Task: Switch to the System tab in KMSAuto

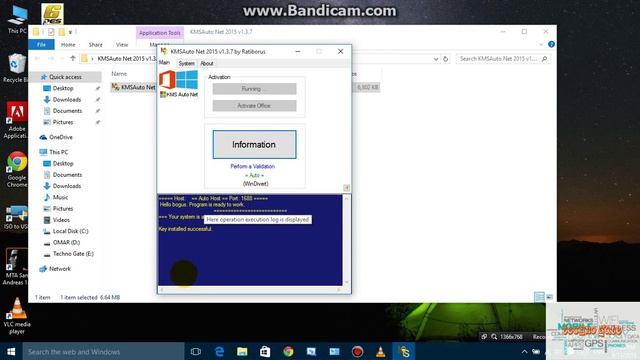Action: coord(187,63)
